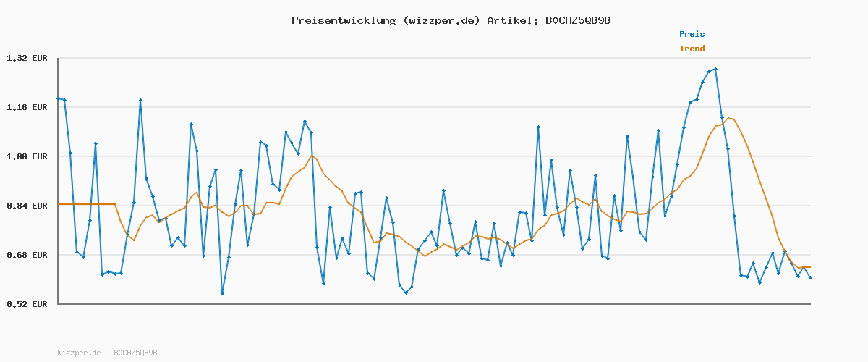Click the orange trend line's highest peak
The width and height of the screenshot is (868, 362).
(x=728, y=117)
